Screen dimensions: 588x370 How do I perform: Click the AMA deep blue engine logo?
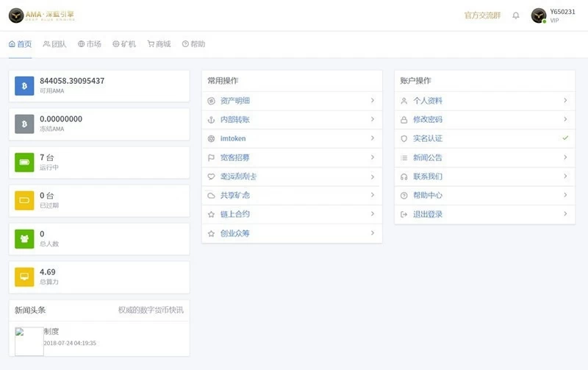point(42,15)
